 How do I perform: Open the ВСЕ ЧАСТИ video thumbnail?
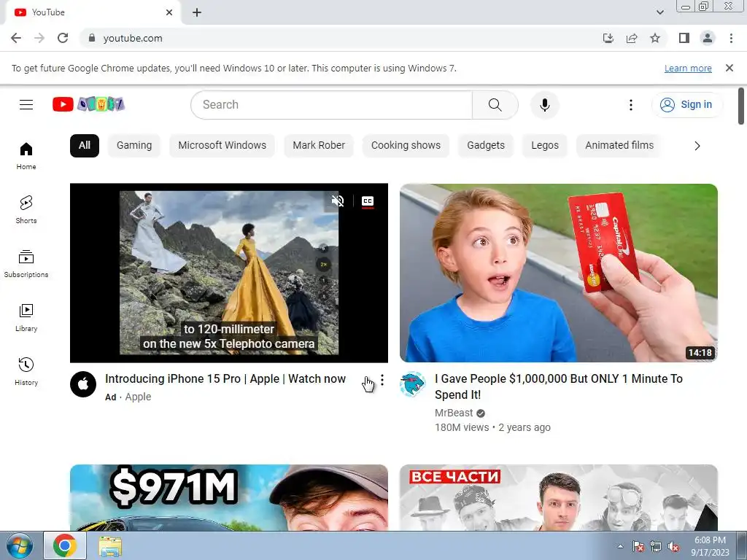coord(559,497)
